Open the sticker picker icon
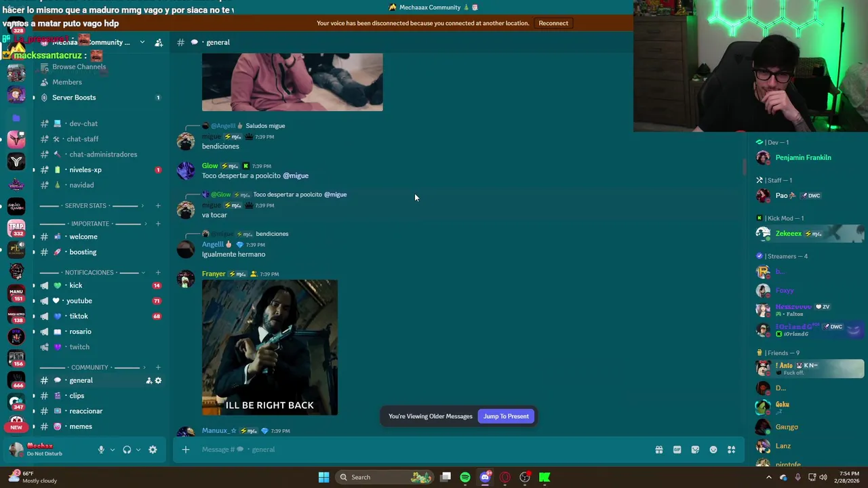The width and height of the screenshot is (868, 488). coord(695,449)
